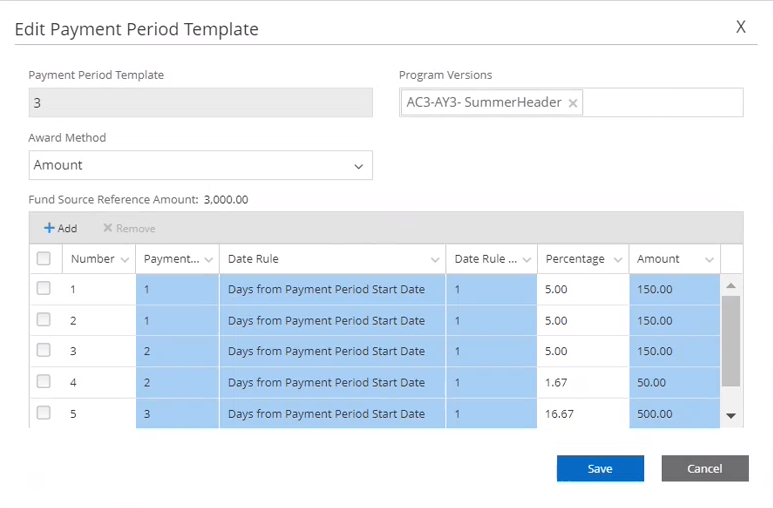Click the Payment cell in row 1
773x508 pixels.
point(177,289)
